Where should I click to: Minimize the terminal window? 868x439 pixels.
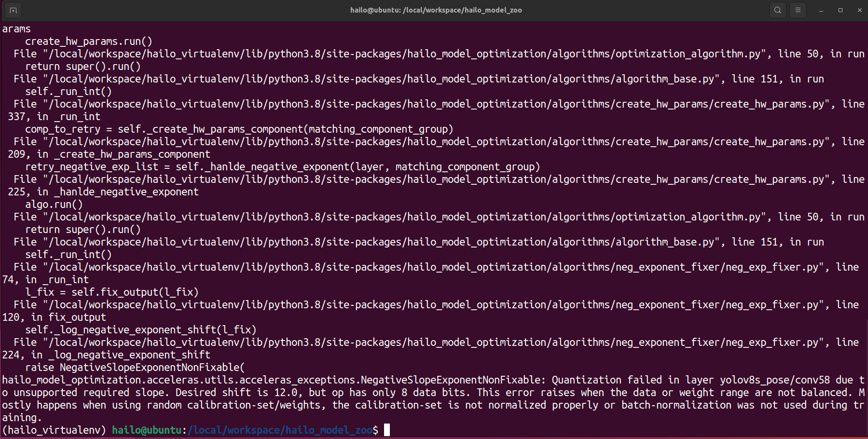pos(821,10)
